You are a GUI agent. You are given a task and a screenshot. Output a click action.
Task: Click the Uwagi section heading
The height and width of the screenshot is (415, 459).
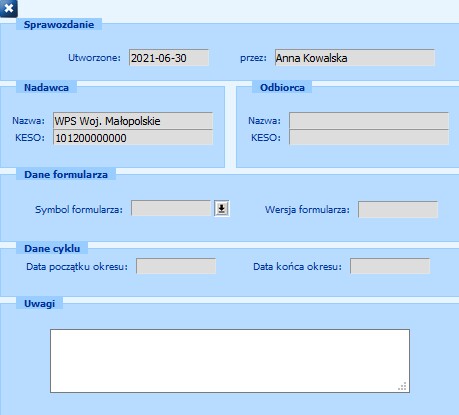39,303
